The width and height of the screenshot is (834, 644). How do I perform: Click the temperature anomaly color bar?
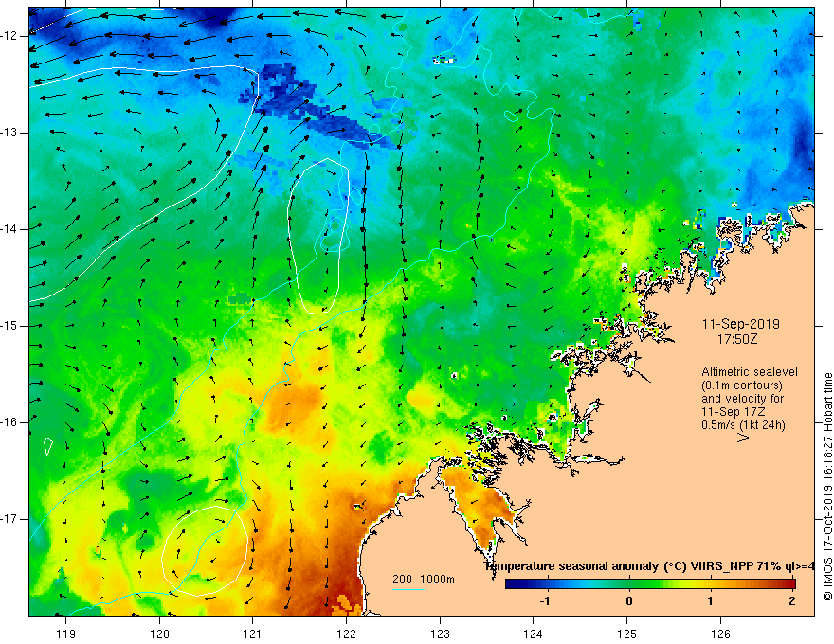click(x=650, y=584)
